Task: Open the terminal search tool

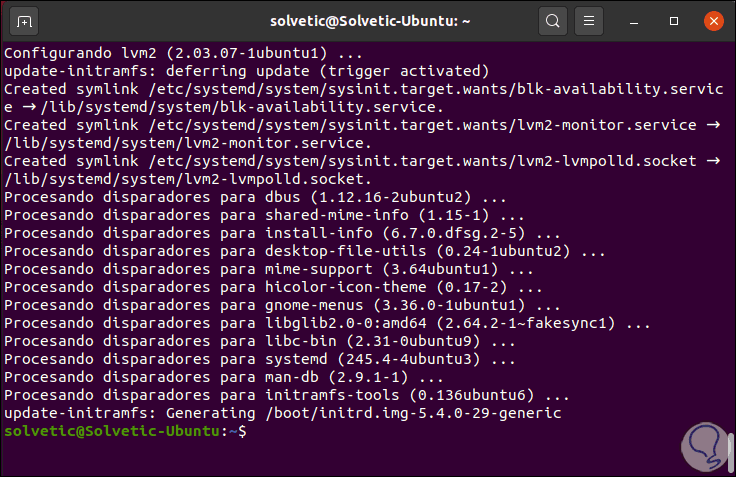Action: 552,21
